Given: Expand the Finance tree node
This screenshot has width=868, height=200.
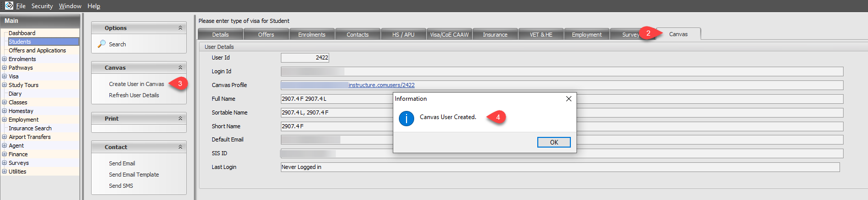Looking at the screenshot, I should [4, 154].
